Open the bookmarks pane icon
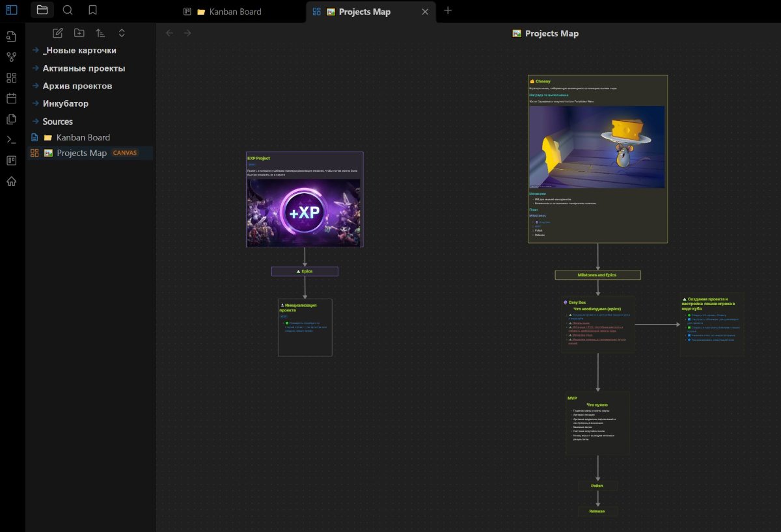Screen dimensions: 781x532 [92, 10]
